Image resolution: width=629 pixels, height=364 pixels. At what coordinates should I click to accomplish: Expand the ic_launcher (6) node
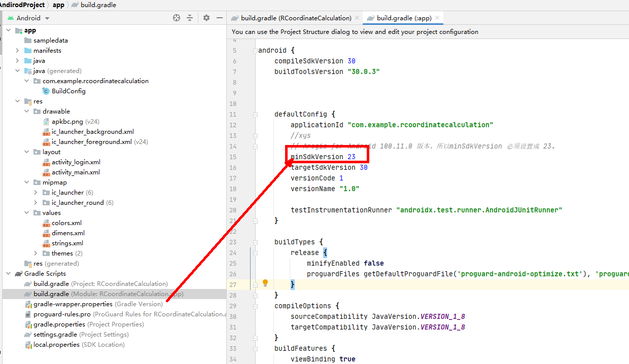tap(36, 193)
